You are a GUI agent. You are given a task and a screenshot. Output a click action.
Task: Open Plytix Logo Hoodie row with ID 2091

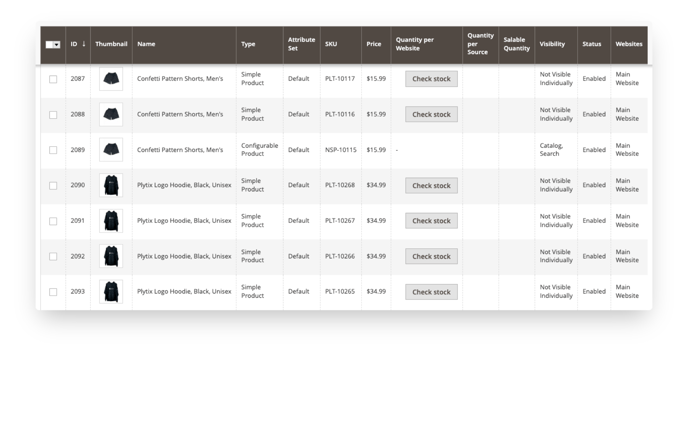344,221
